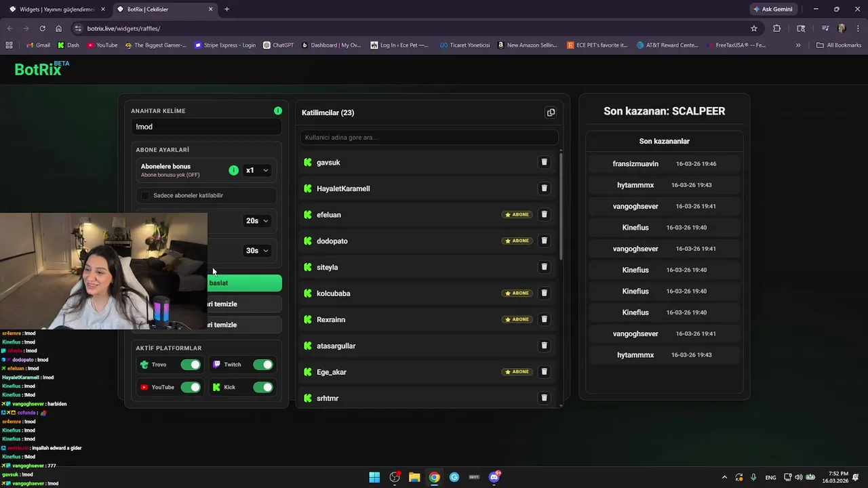This screenshot has height=488, width=868.
Task: Open YouTube bookmark
Action: click(x=102, y=45)
